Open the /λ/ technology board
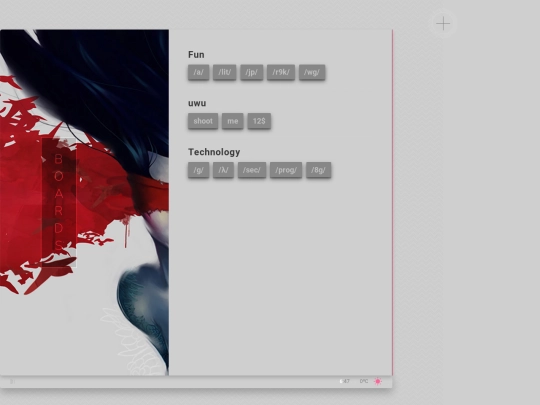 click(x=224, y=170)
